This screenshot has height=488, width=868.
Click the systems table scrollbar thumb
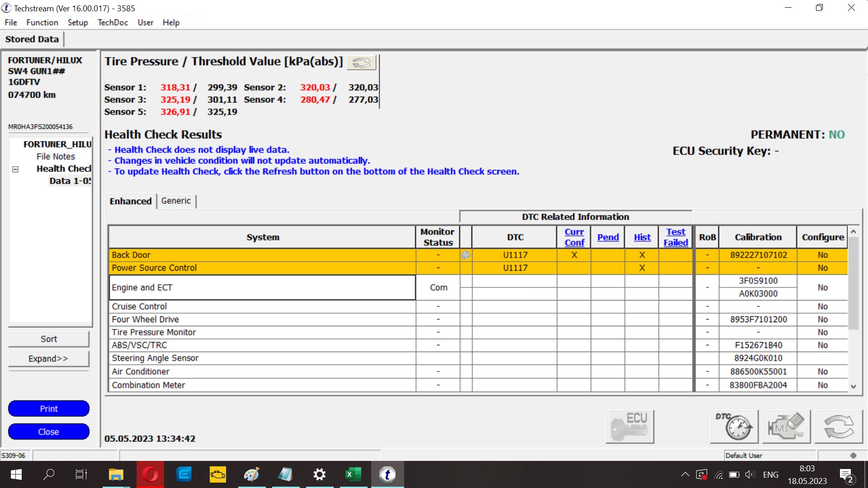853,284
